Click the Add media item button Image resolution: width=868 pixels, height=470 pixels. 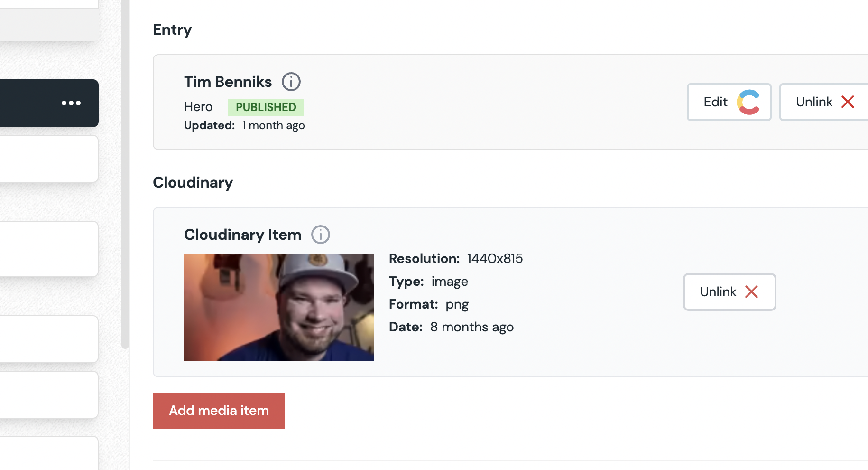pos(219,411)
